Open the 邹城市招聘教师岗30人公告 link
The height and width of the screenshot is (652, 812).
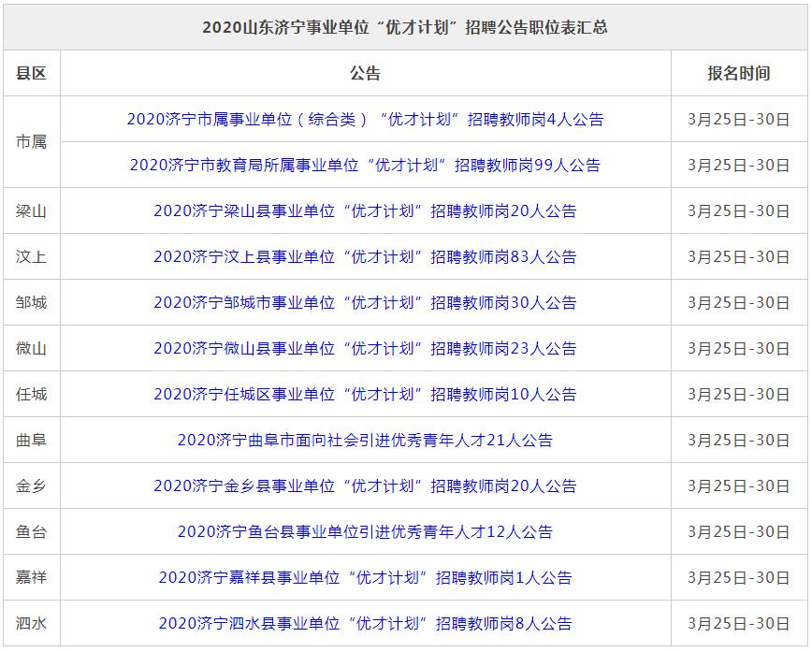click(x=365, y=302)
